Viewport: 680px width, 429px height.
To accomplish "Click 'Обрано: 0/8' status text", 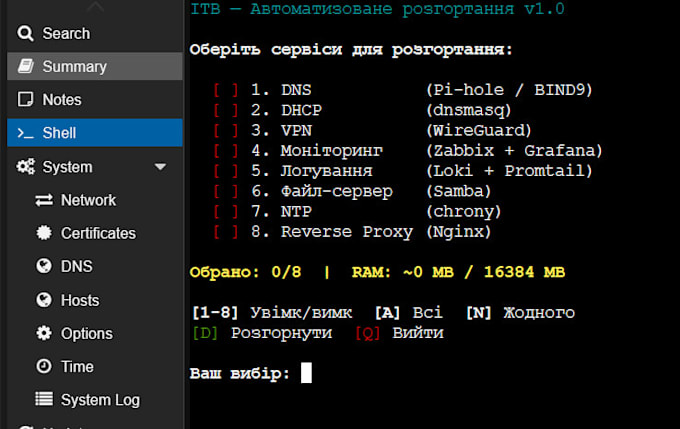I will tap(245, 272).
